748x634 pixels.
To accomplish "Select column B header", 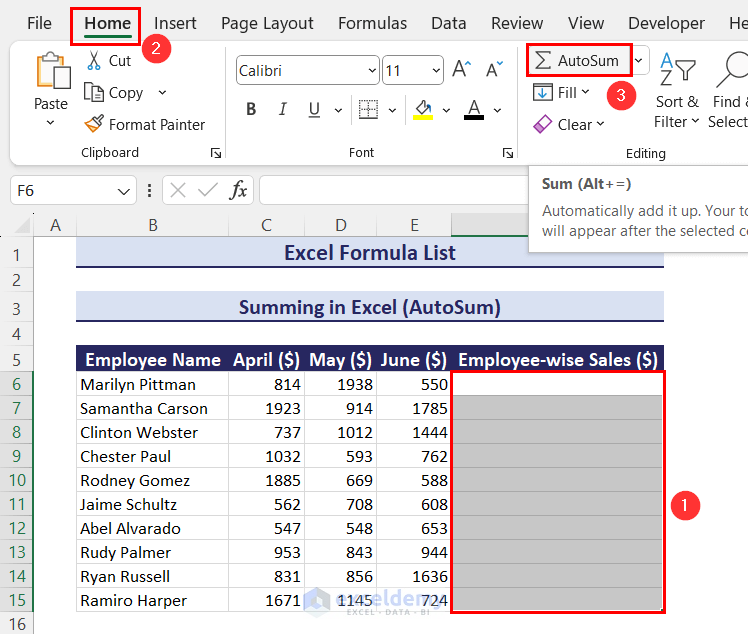I will click(153, 225).
